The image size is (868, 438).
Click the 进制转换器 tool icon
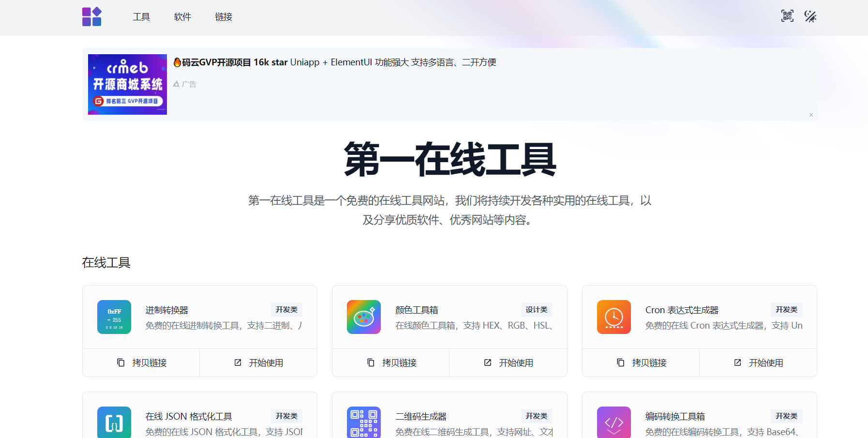114,317
